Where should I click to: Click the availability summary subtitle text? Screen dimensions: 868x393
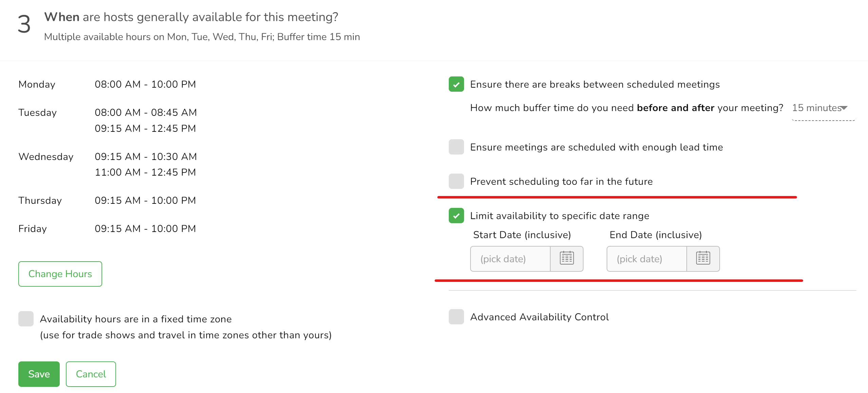coord(202,37)
